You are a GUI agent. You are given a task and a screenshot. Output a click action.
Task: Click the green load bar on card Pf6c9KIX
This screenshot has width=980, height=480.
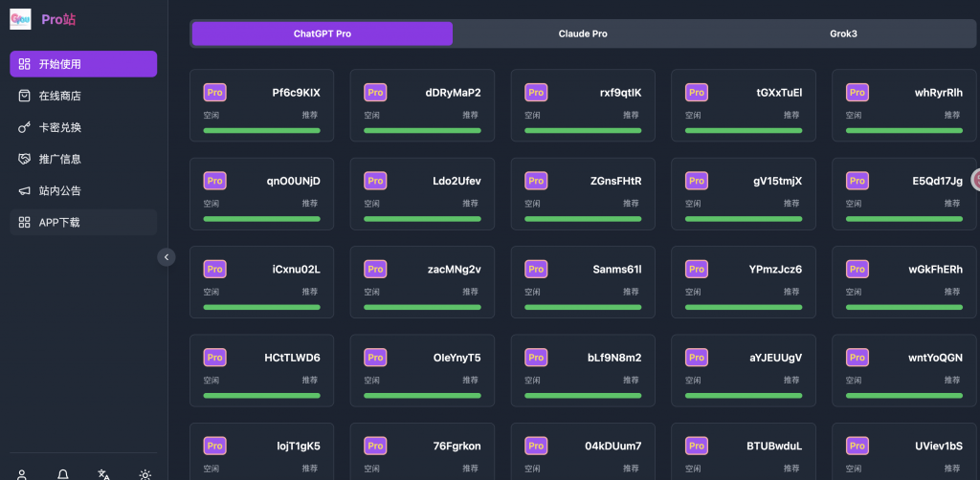click(x=262, y=130)
